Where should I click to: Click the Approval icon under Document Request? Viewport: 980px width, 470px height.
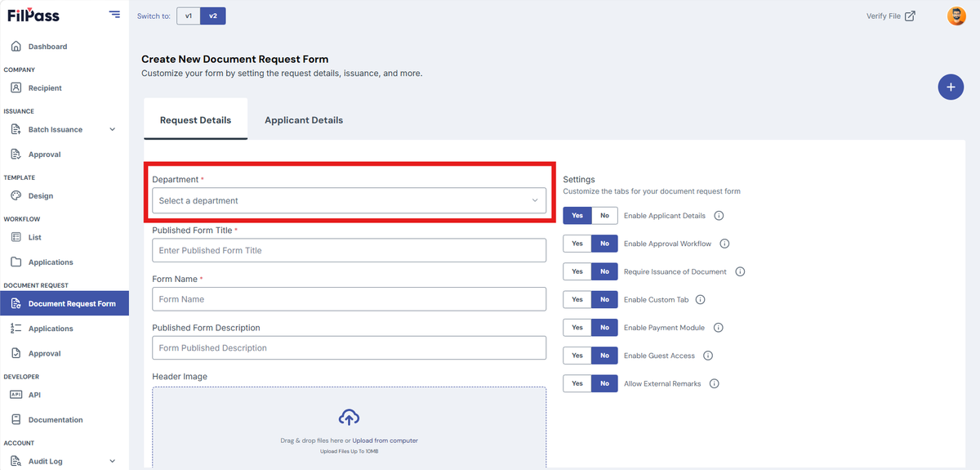click(16, 353)
